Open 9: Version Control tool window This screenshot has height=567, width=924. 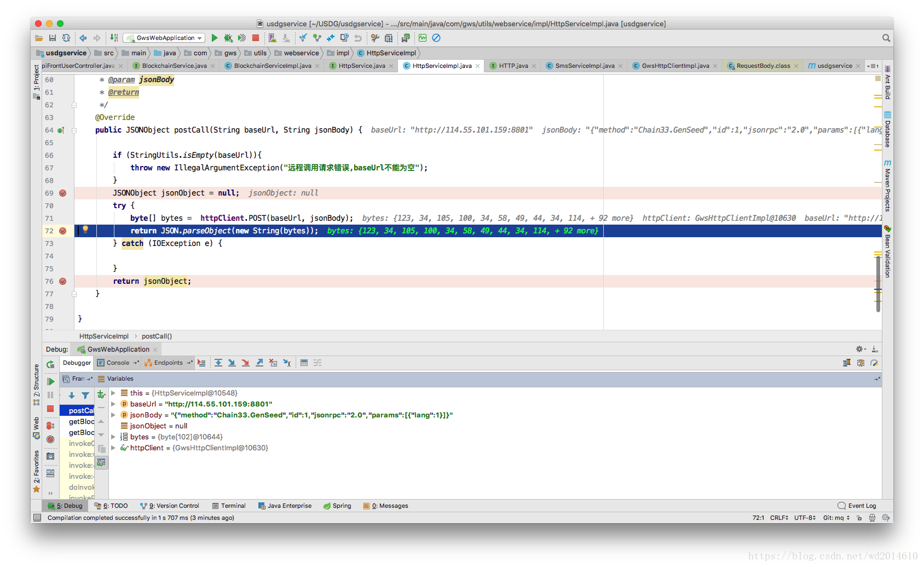click(x=170, y=506)
